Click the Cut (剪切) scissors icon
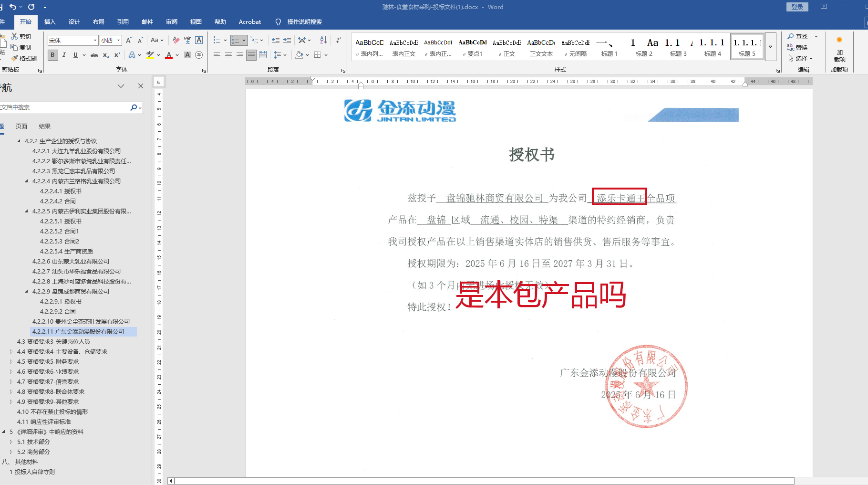 point(14,36)
